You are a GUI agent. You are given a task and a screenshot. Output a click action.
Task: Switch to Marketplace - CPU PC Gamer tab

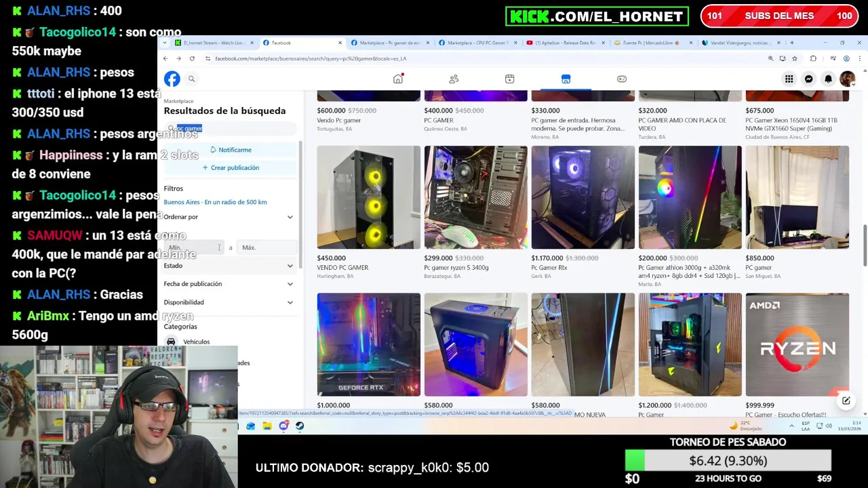point(477,43)
